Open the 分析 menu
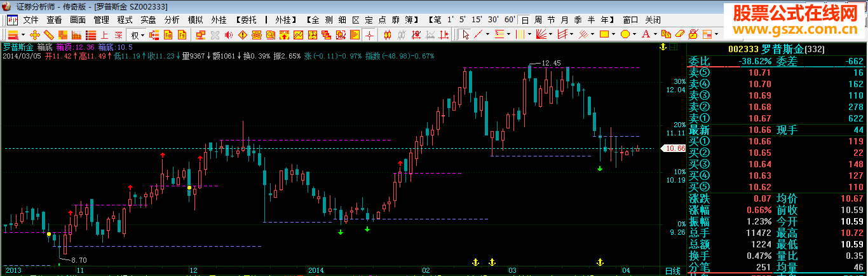Image resolution: width=868 pixels, height=276 pixels. click(x=172, y=20)
